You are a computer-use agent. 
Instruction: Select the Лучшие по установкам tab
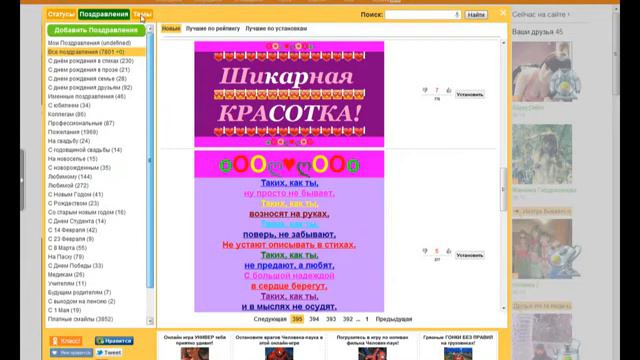276,29
